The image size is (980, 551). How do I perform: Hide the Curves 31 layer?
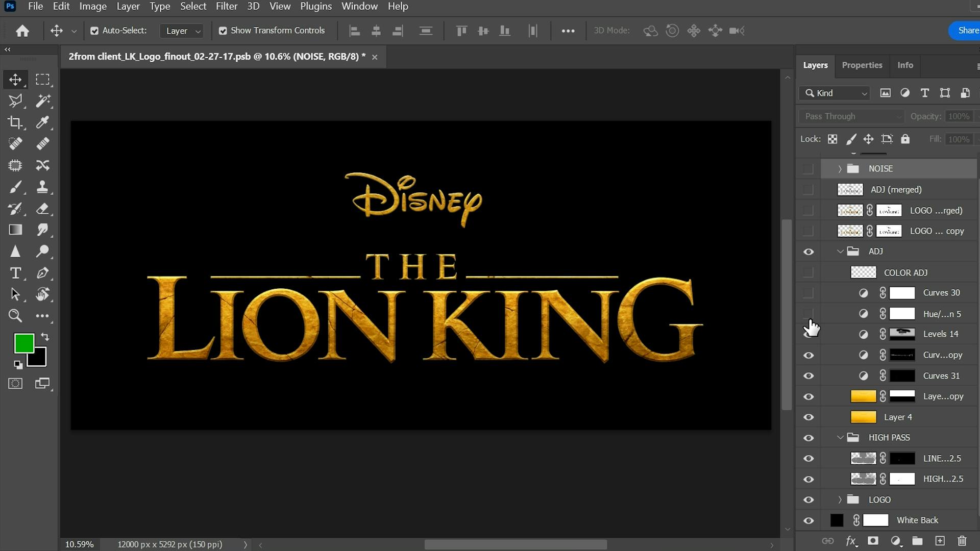tap(808, 376)
